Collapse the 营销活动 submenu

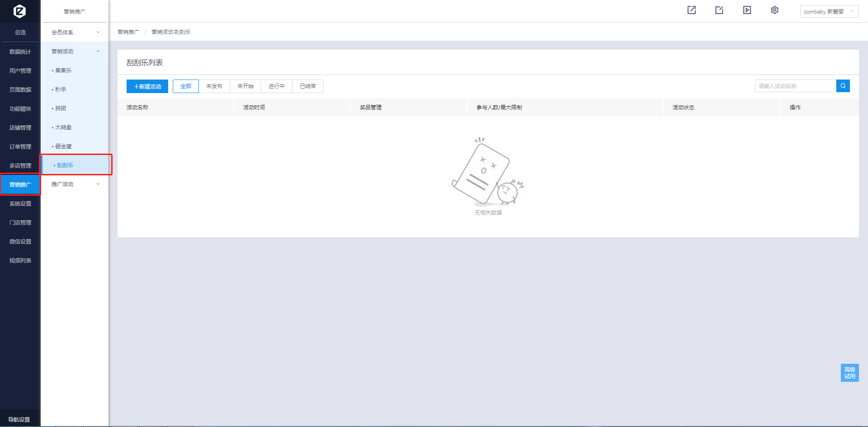75,52
